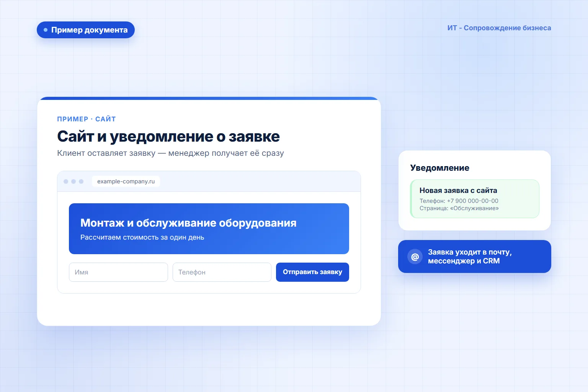Click the 'Пример документа' badge
This screenshot has width=588, height=392.
86,30
